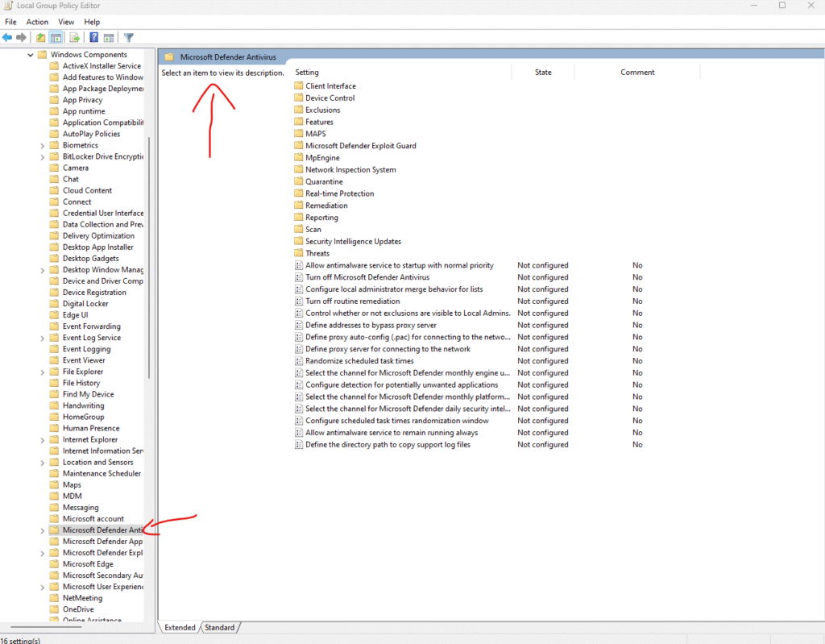Select Find My Device in the tree

89,394
